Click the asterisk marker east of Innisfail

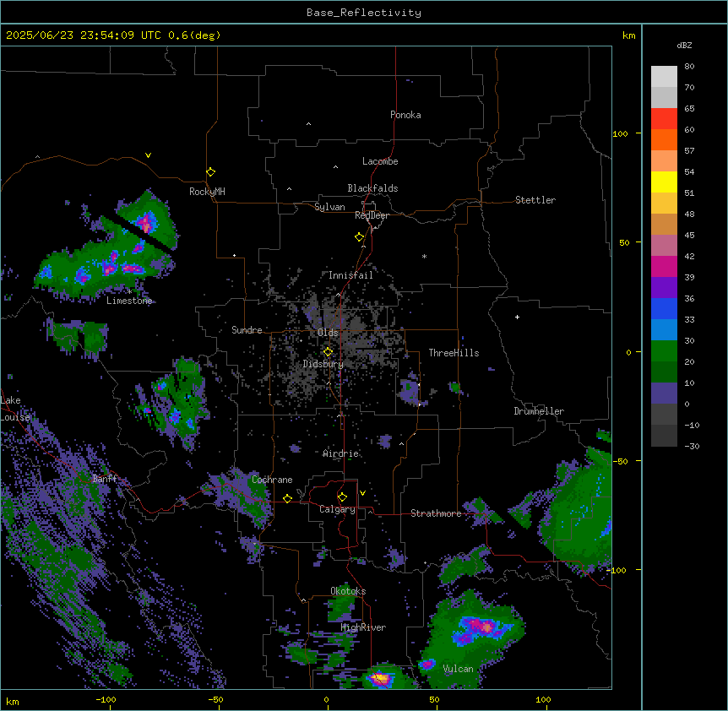pos(424,256)
